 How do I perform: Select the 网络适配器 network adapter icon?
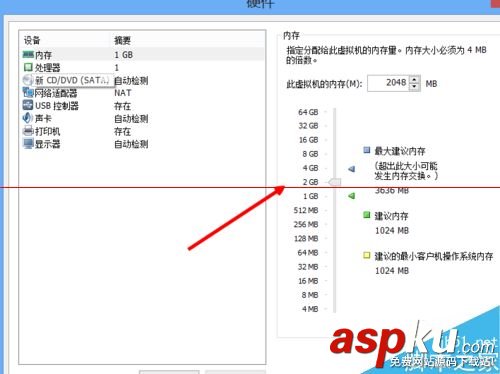click(28, 93)
